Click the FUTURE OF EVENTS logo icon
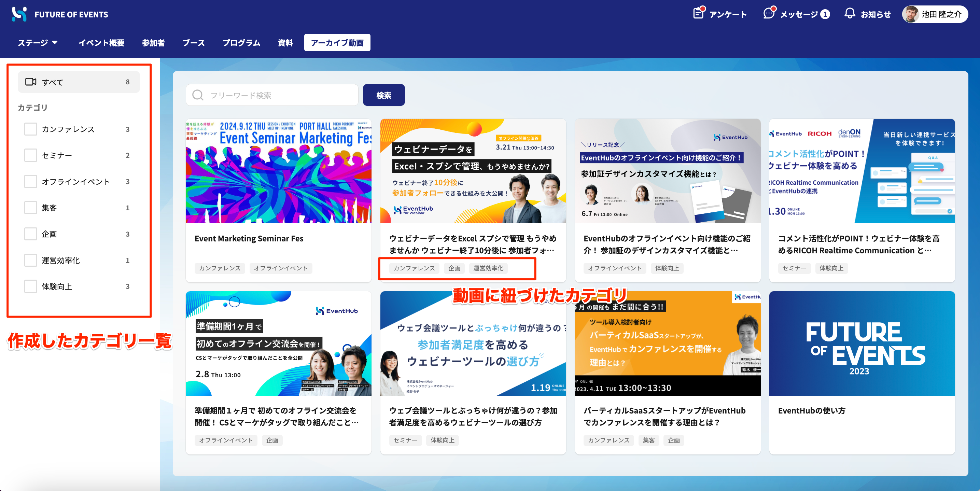The image size is (980, 491). (19, 14)
